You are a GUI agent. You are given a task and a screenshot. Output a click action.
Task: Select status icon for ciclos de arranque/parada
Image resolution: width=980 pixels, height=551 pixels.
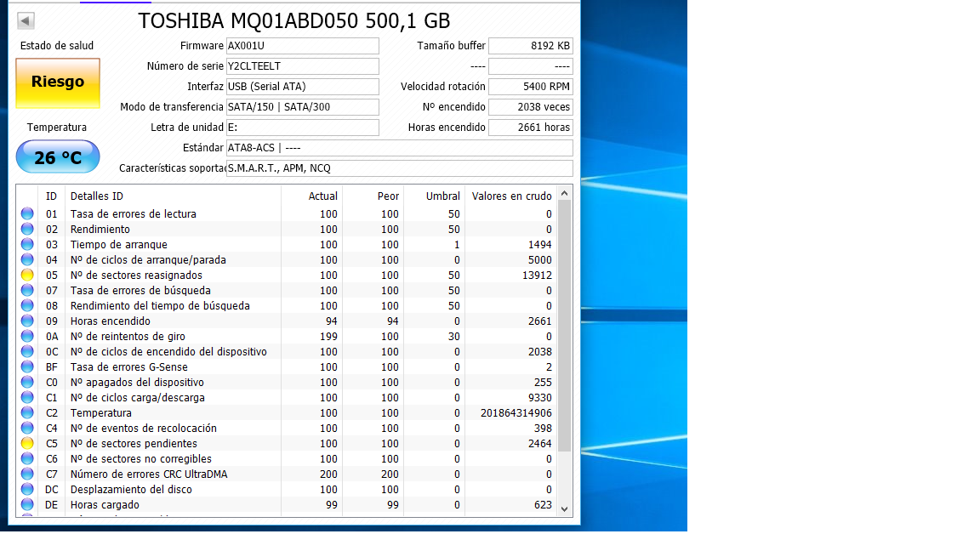(x=27, y=260)
